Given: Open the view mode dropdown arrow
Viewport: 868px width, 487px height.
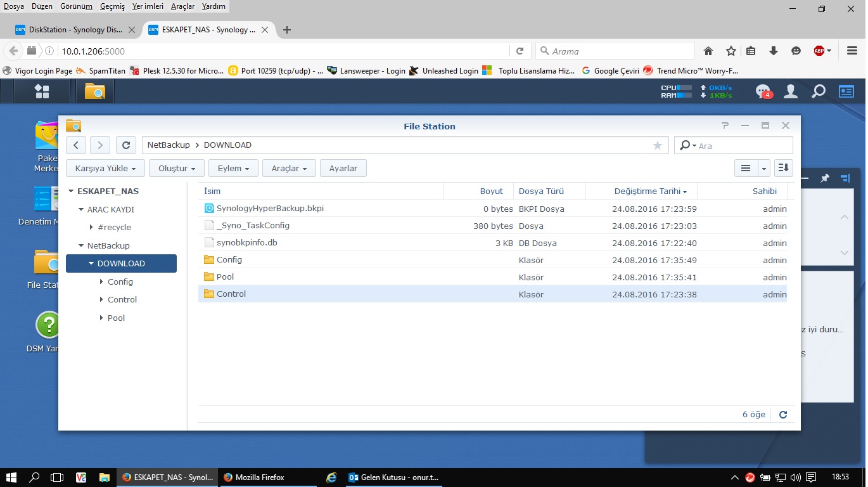Looking at the screenshot, I should 763,168.
